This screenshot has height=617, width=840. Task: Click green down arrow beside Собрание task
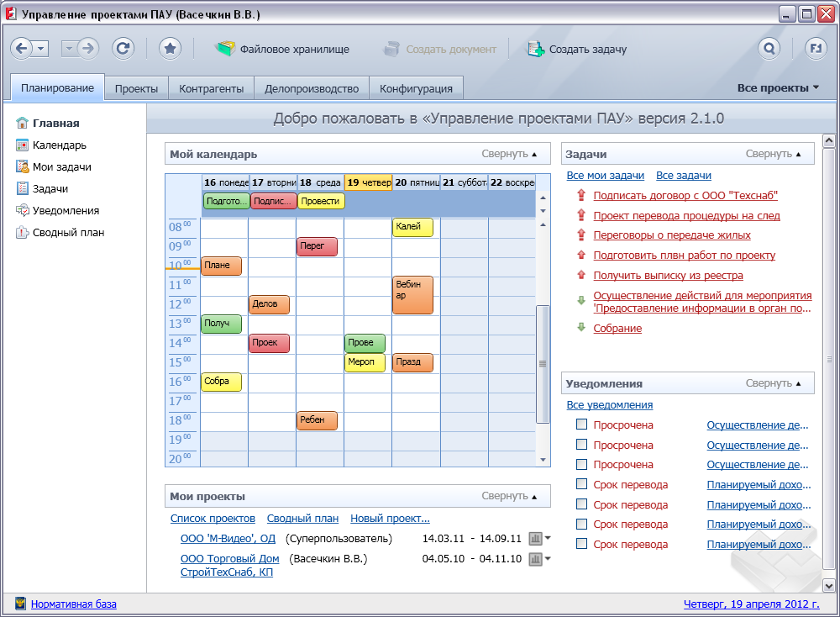tap(581, 327)
